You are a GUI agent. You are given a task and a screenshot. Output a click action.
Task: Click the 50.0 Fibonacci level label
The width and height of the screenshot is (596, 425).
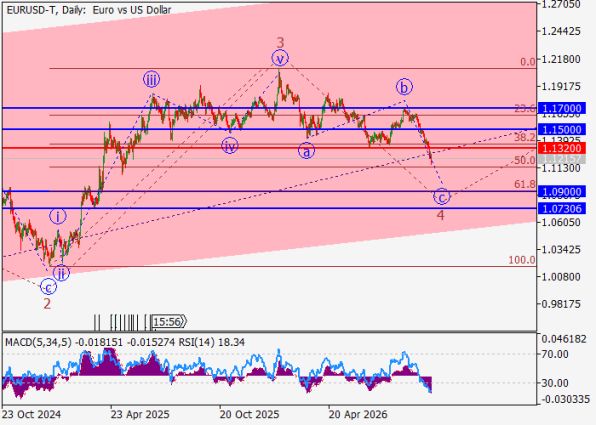click(x=525, y=160)
